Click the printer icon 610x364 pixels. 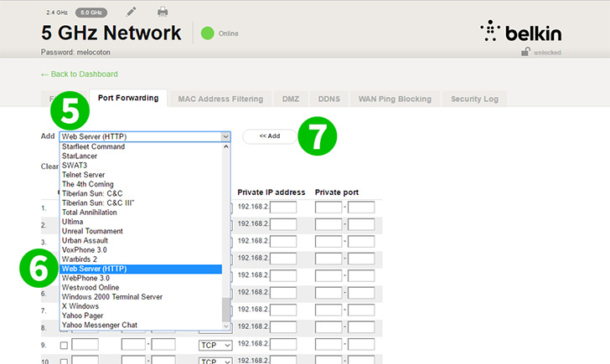(163, 12)
